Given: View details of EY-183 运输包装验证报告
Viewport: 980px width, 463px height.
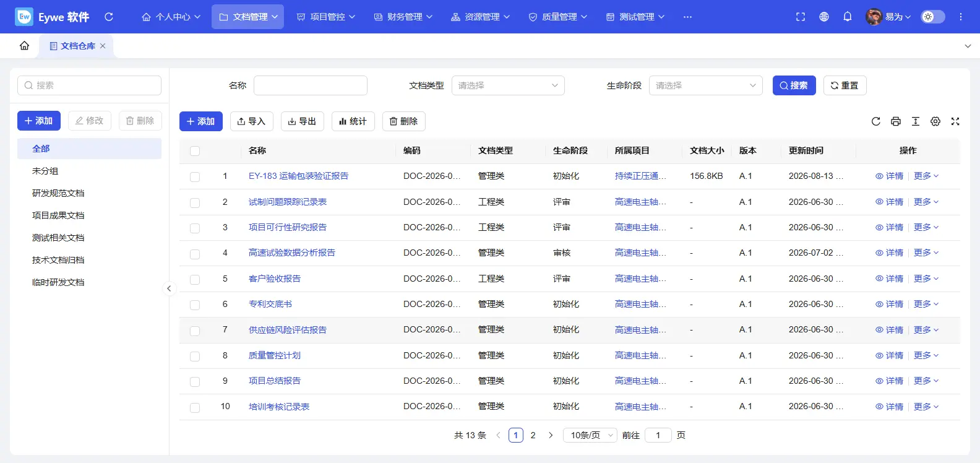Looking at the screenshot, I should pyautogui.click(x=890, y=176).
